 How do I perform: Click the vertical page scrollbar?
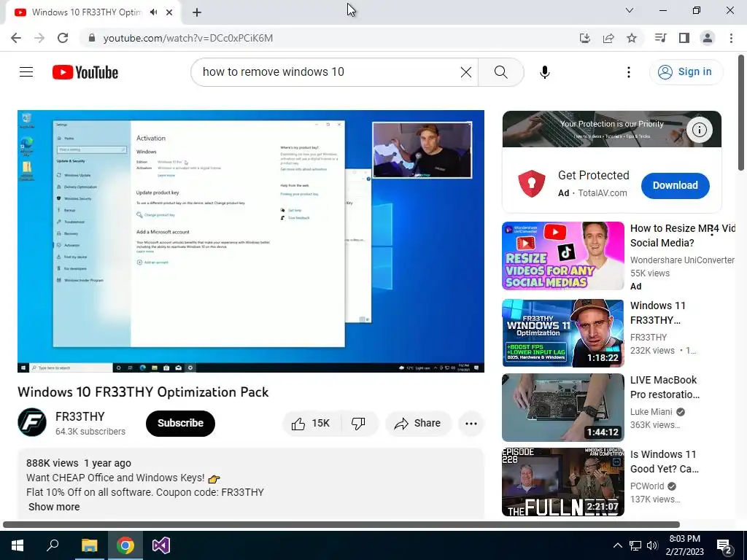click(x=741, y=113)
